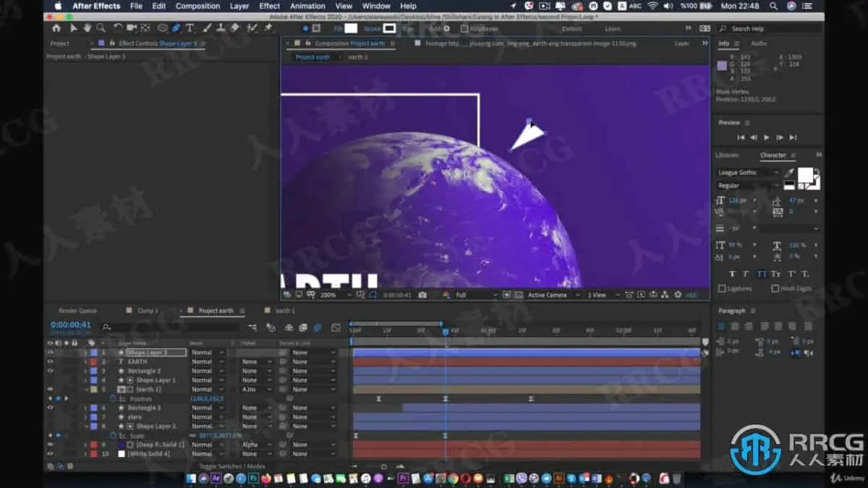Toggle visibility of White Solid 4 layer

click(50, 454)
